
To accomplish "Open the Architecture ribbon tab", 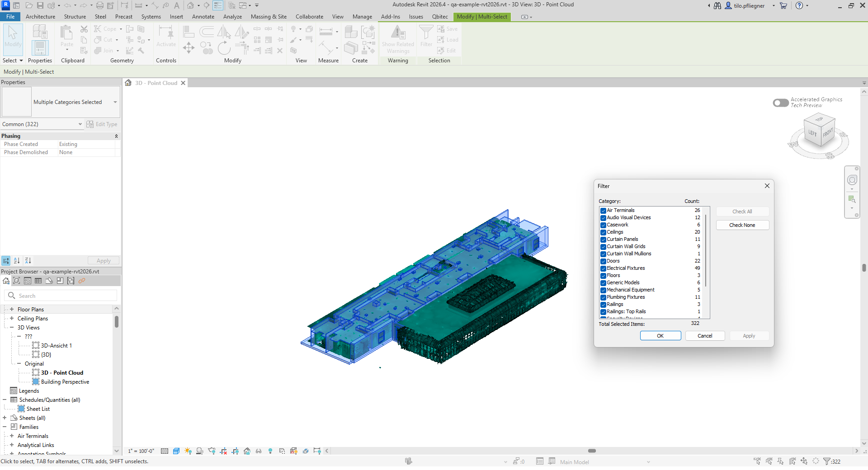I will pos(40,17).
